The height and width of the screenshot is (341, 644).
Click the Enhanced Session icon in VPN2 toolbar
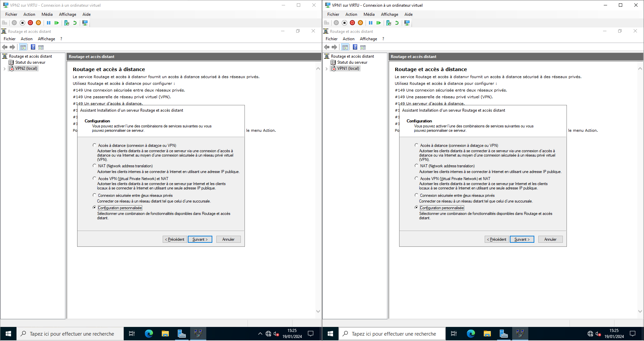click(85, 23)
